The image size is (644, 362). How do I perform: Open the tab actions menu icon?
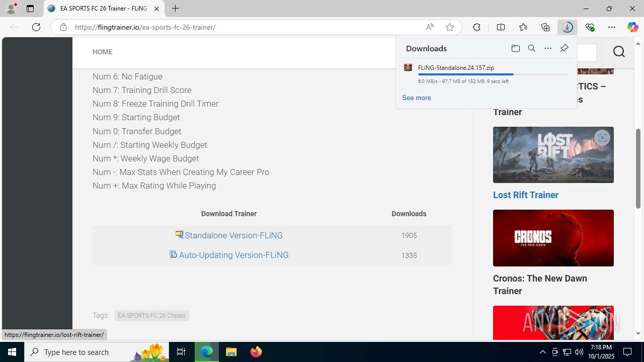(x=30, y=9)
